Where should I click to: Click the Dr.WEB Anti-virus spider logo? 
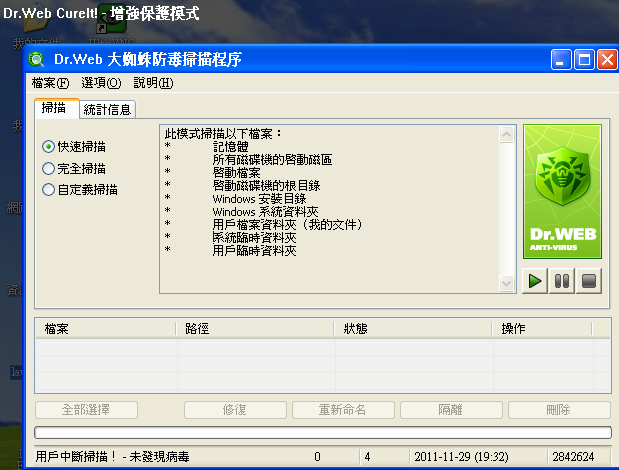click(x=563, y=192)
